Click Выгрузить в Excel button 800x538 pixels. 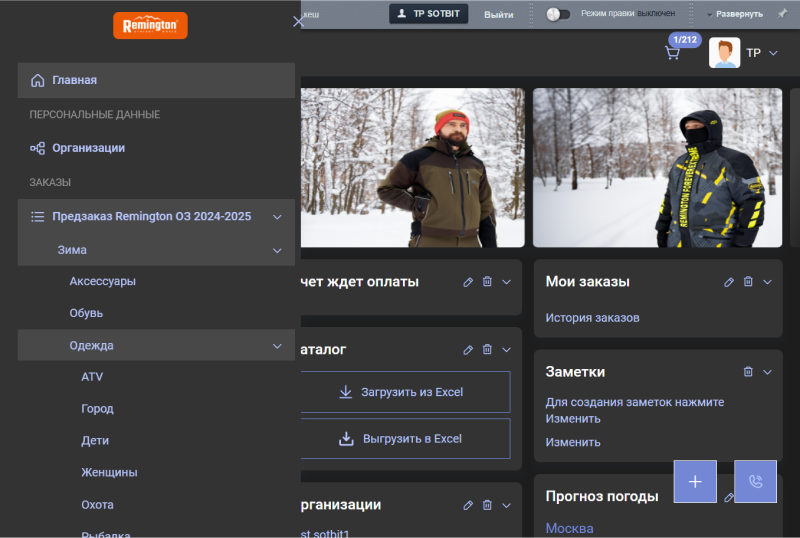click(x=406, y=438)
